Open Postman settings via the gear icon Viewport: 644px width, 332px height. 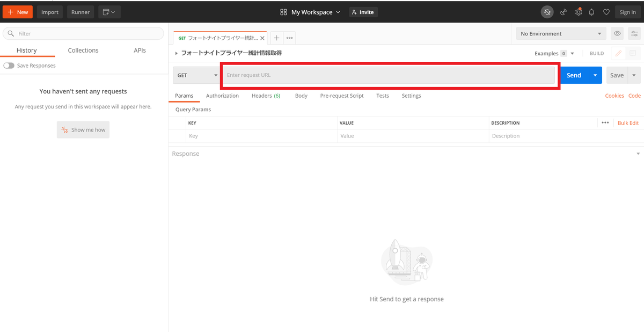(x=579, y=12)
